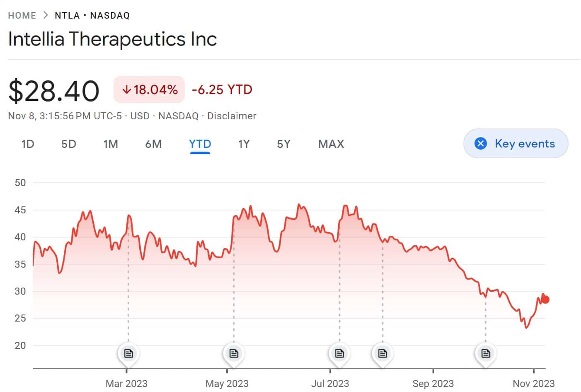The height and width of the screenshot is (392, 581).
Task: Click the NTLA NASDAQ breadcrumb
Action: click(x=92, y=15)
